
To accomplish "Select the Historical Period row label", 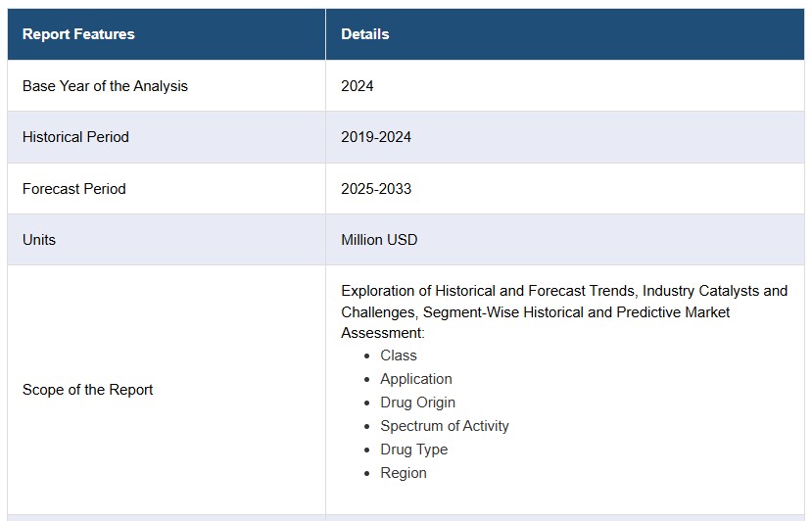I will pyautogui.click(x=75, y=137).
